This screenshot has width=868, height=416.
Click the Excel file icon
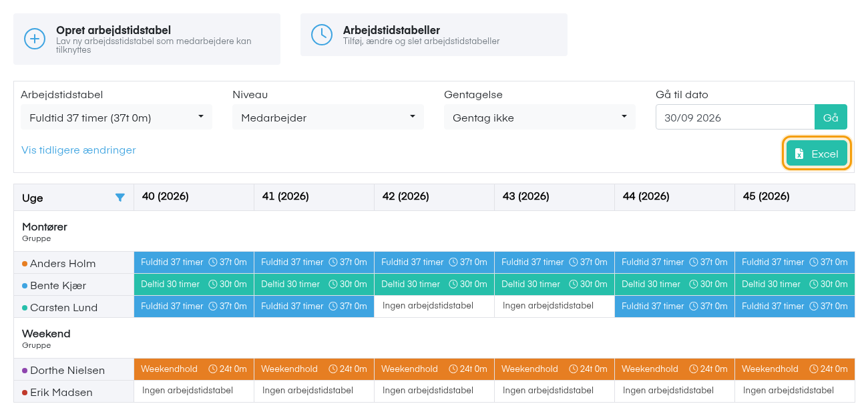(799, 154)
